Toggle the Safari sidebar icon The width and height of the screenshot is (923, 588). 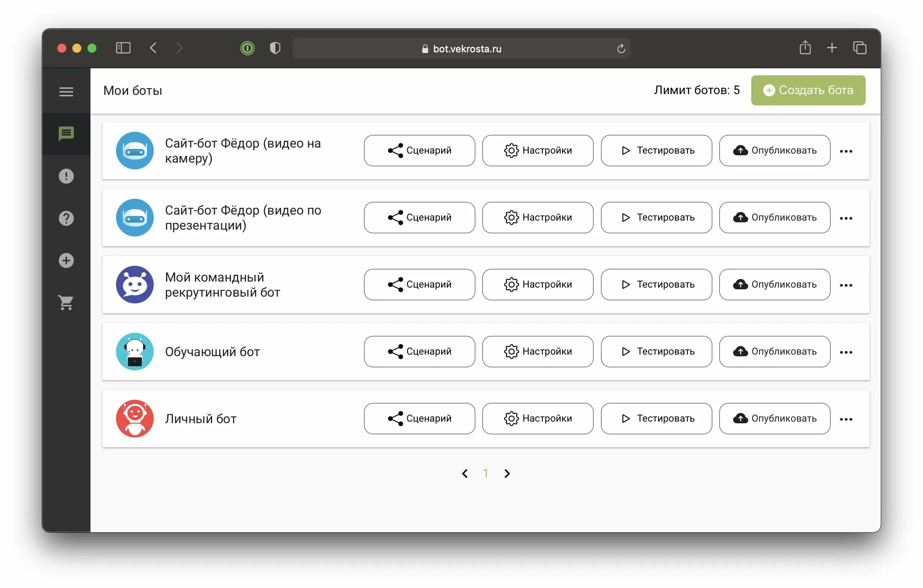124,48
